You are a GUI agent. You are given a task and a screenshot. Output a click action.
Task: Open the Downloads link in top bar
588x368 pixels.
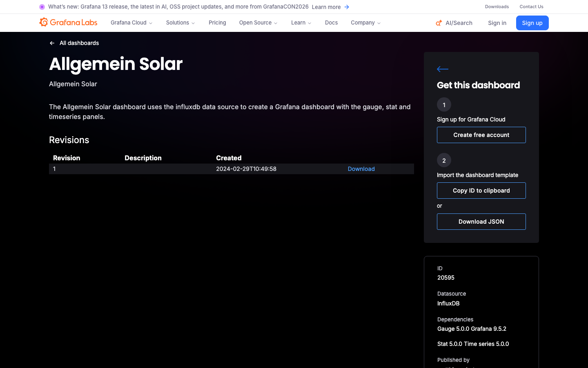click(497, 7)
